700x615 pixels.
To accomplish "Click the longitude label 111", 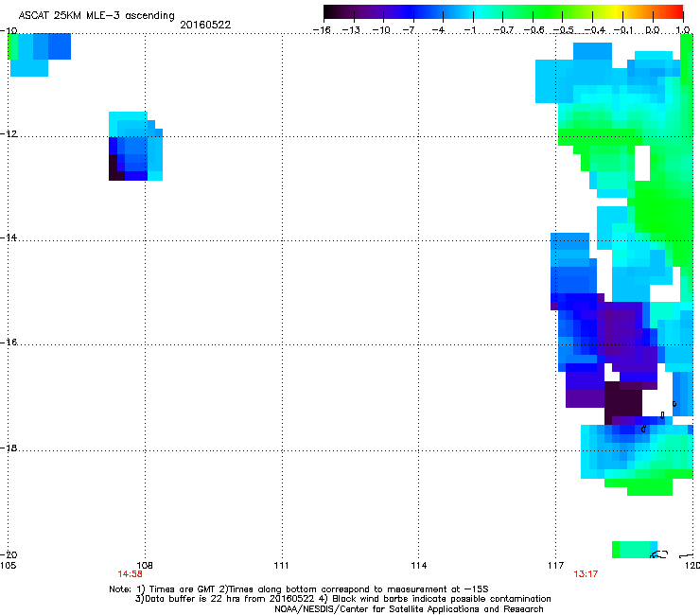I will click(x=281, y=566).
